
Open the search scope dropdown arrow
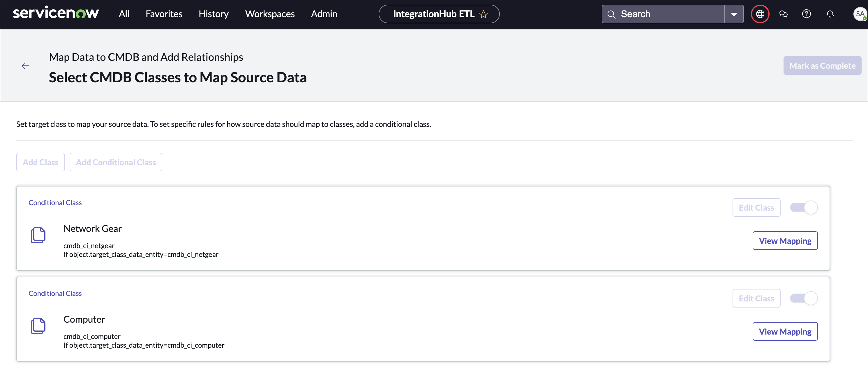(734, 14)
